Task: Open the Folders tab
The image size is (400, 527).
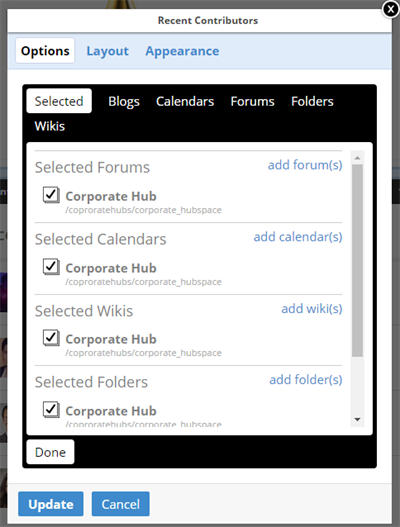Action: point(312,101)
